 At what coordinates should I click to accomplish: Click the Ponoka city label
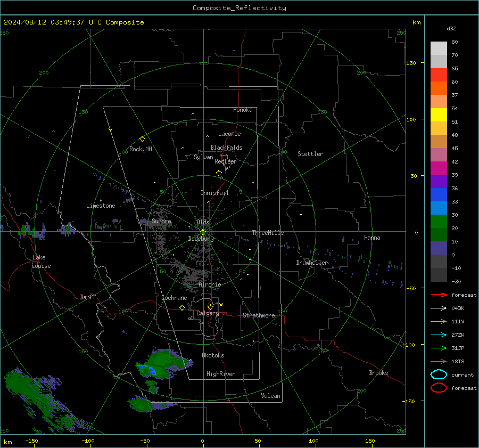coord(243,110)
